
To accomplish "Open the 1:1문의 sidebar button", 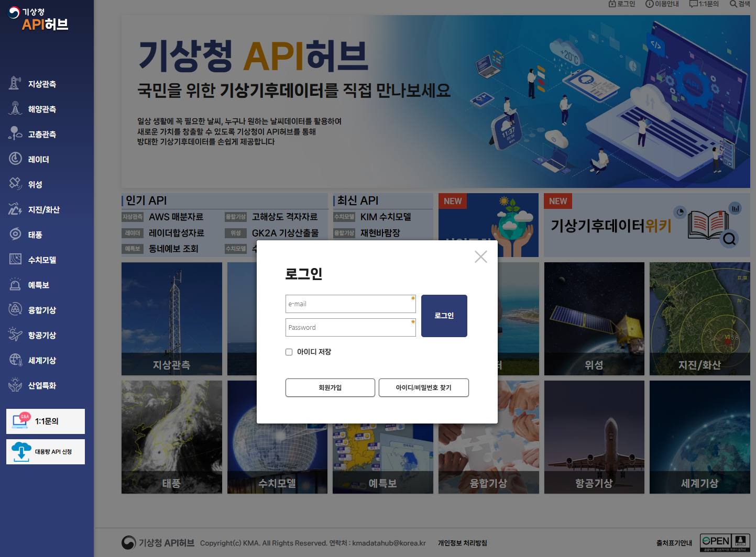I will point(46,421).
